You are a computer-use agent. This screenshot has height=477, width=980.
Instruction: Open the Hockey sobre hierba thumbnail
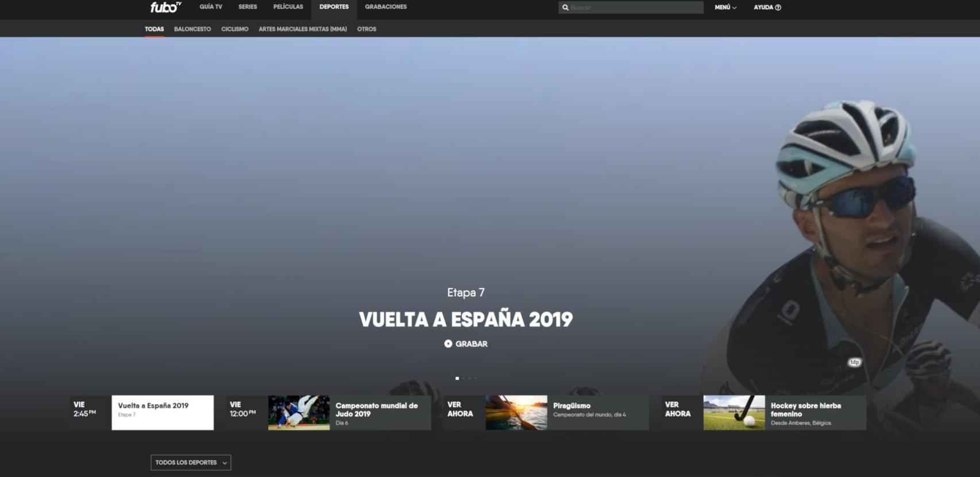pos(734,412)
